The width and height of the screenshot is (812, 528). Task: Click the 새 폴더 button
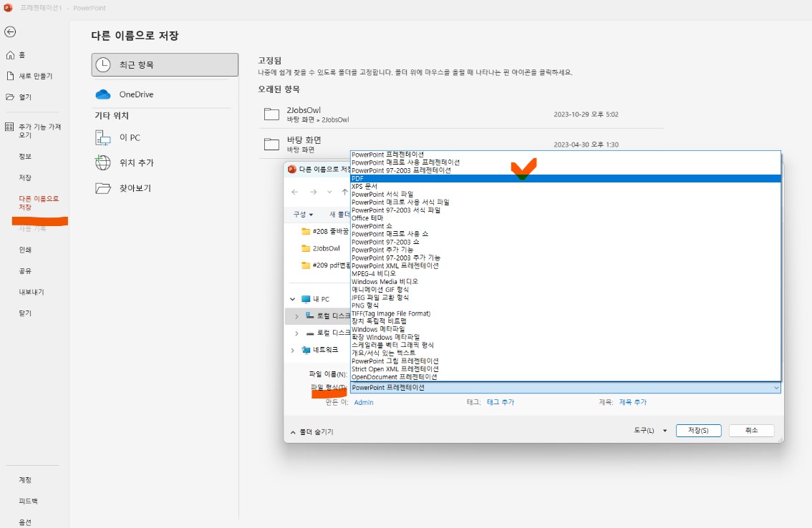click(339, 215)
